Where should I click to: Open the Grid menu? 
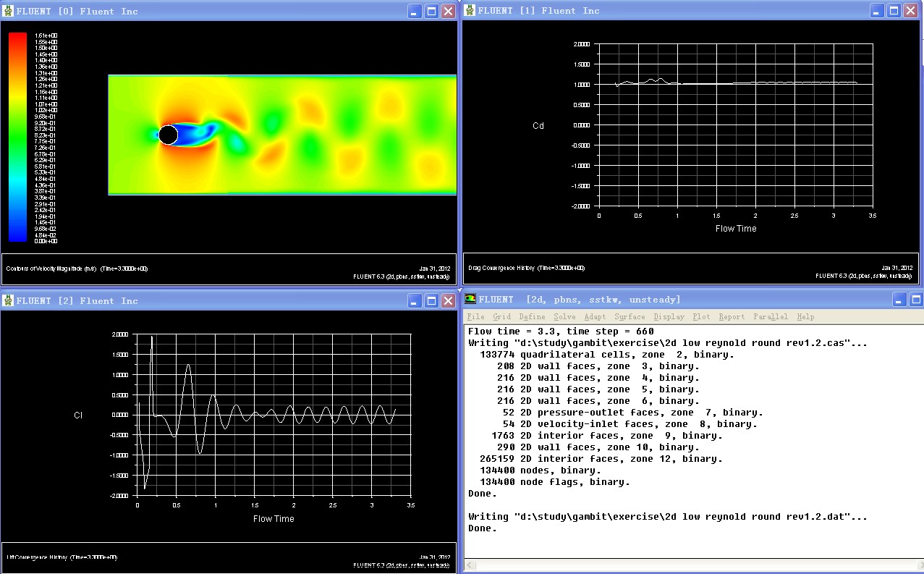(501, 317)
